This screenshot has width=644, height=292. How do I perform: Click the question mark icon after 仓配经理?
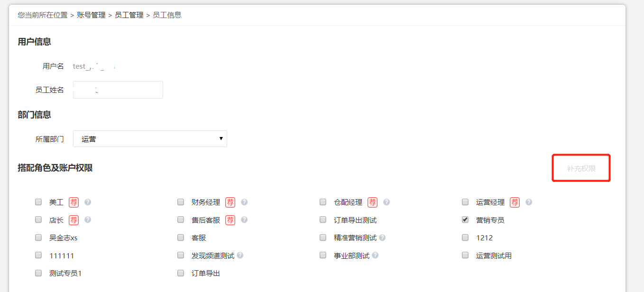click(x=386, y=202)
